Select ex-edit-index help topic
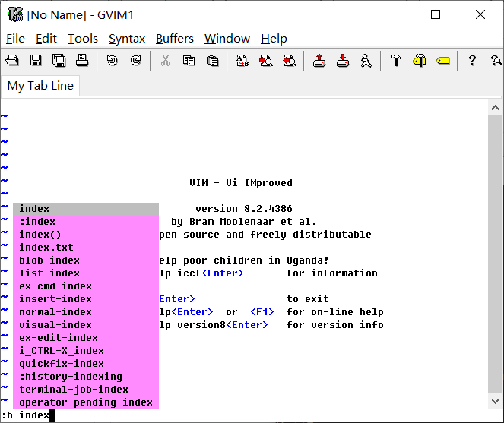The image size is (504, 423). tap(86, 338)
